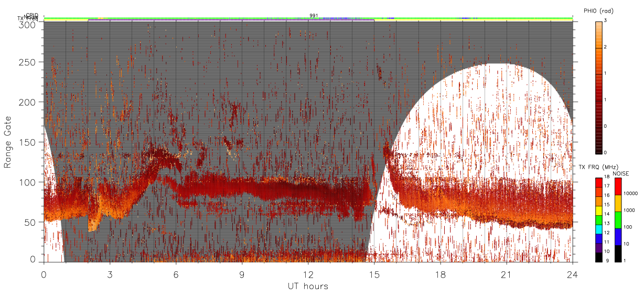Click x-axis tick label '15'
Image resolution: width=644 pixels, height=297 pixels.
coord(374,274)
